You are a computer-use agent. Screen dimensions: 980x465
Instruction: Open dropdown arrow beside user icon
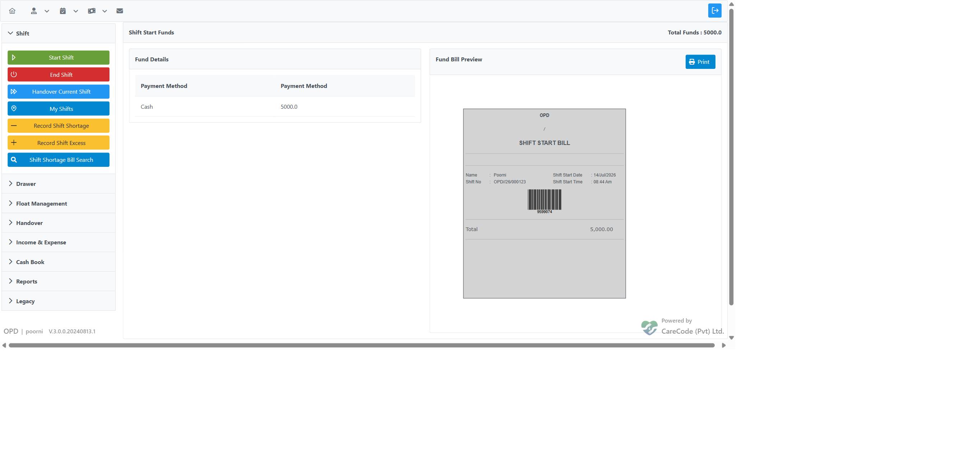coord(47,11)
